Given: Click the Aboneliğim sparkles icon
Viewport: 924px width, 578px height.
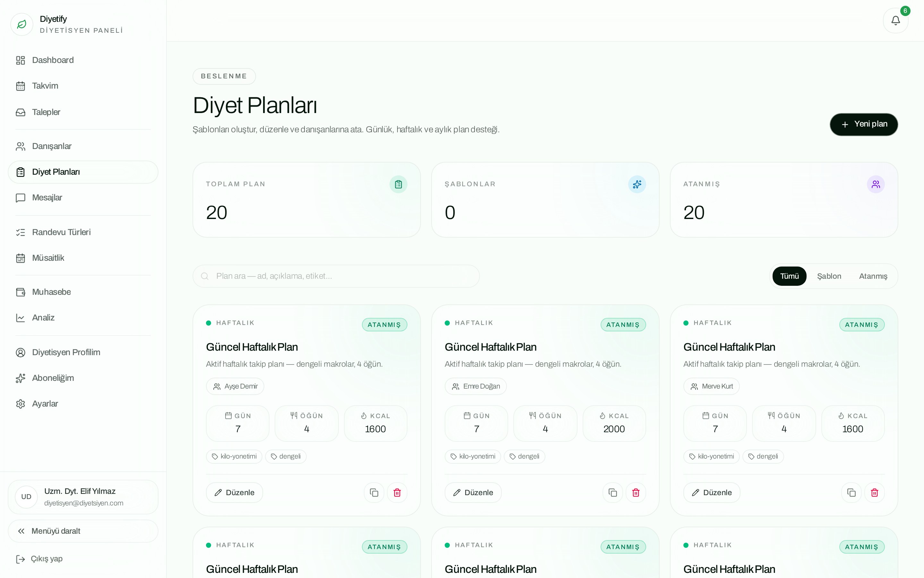Looking at the screenshot, I should [x=21, y=378].
